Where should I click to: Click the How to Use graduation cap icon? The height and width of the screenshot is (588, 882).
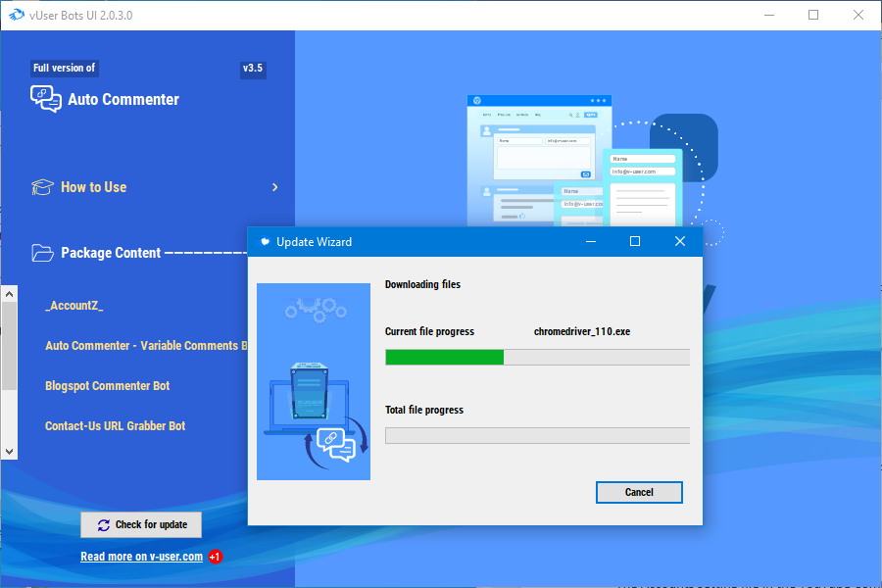tap(43, 187)
